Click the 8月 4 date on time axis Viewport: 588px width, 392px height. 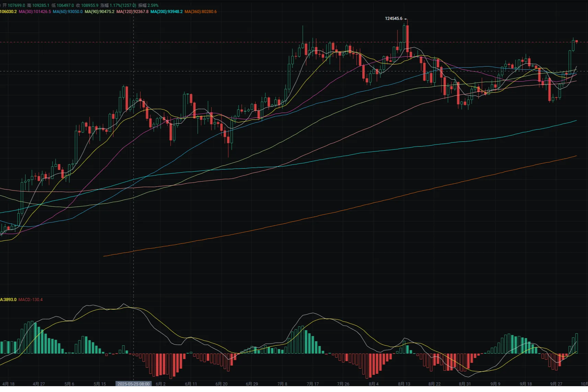(x=373, y=384)
